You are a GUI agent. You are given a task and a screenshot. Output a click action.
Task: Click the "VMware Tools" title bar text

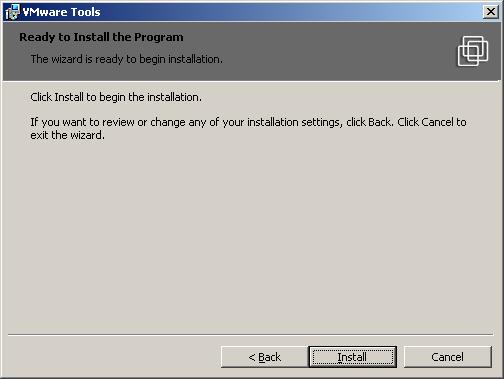pyautogui.click(x=61, y=12)
